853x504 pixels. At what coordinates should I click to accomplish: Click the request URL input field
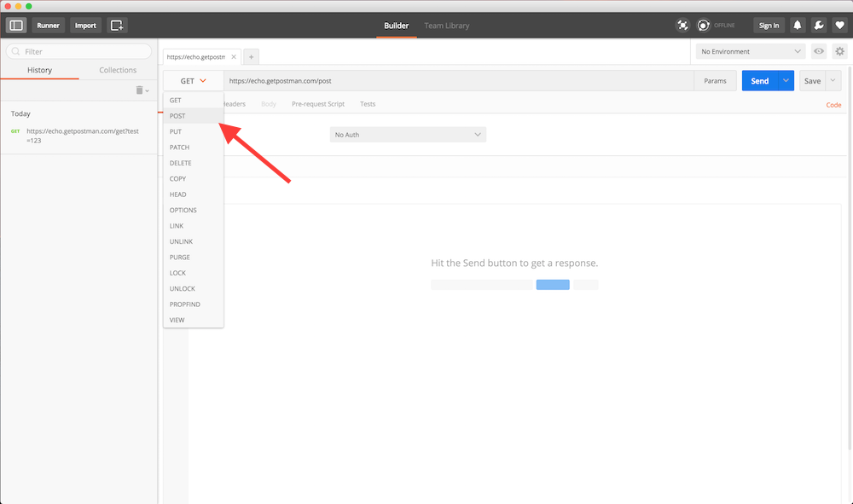pos(459,80)
